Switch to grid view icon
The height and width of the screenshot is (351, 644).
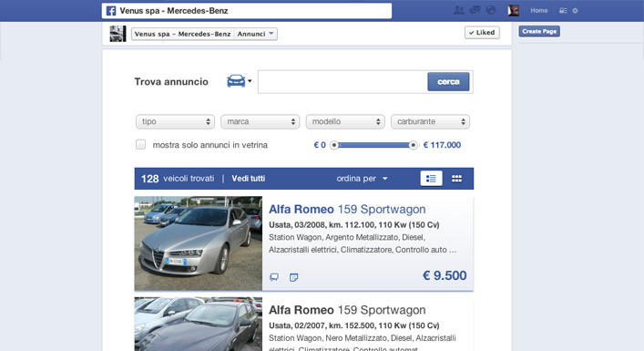tap(456, 179)
